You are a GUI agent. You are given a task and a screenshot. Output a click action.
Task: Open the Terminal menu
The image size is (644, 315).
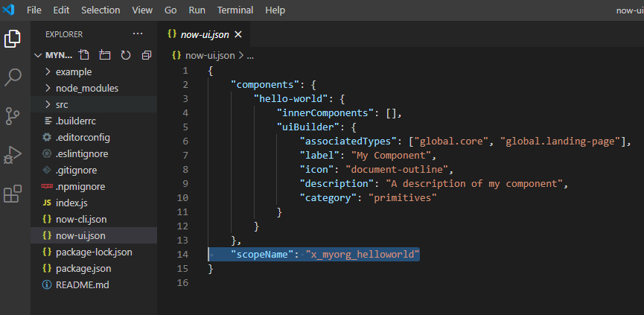point(235,10)
